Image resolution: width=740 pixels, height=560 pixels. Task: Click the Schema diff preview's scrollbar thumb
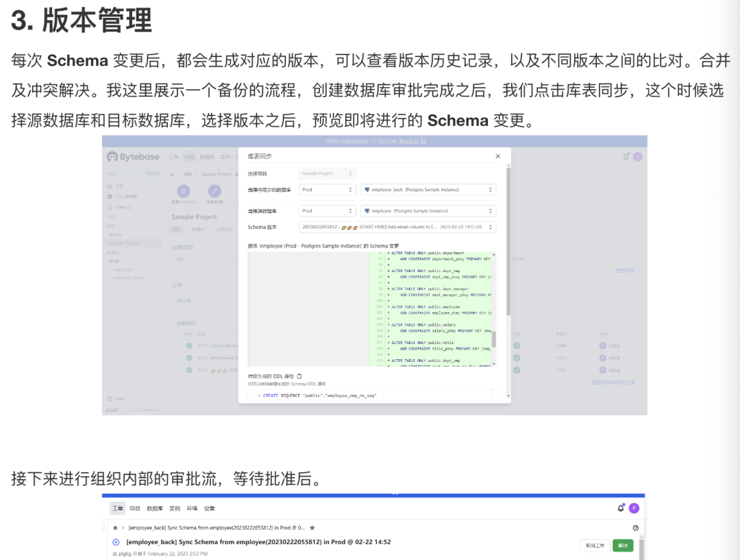pyautogui.click(x=494, y=339)
